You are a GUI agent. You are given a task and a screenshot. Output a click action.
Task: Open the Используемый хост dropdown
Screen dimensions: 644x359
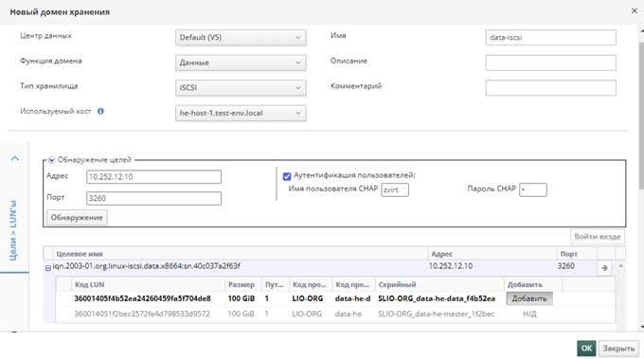point(241,113)
